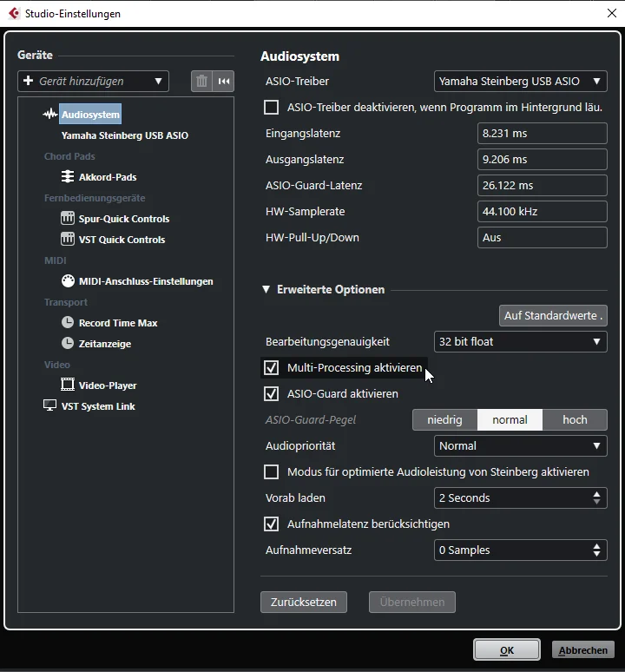Viewport: 625px width, 672px height.
Task: Click the trash icon to remove device
Action: [x=201, y=81]
